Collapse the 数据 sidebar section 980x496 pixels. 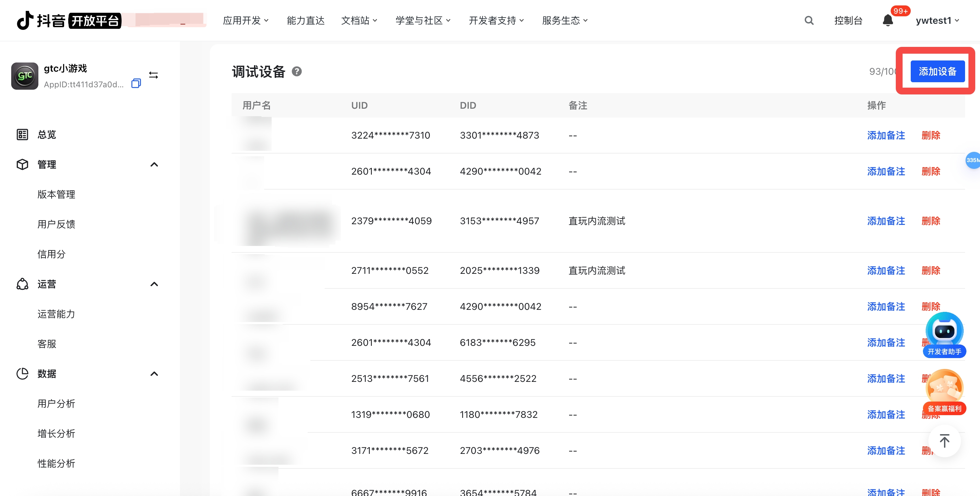[154, 374]
